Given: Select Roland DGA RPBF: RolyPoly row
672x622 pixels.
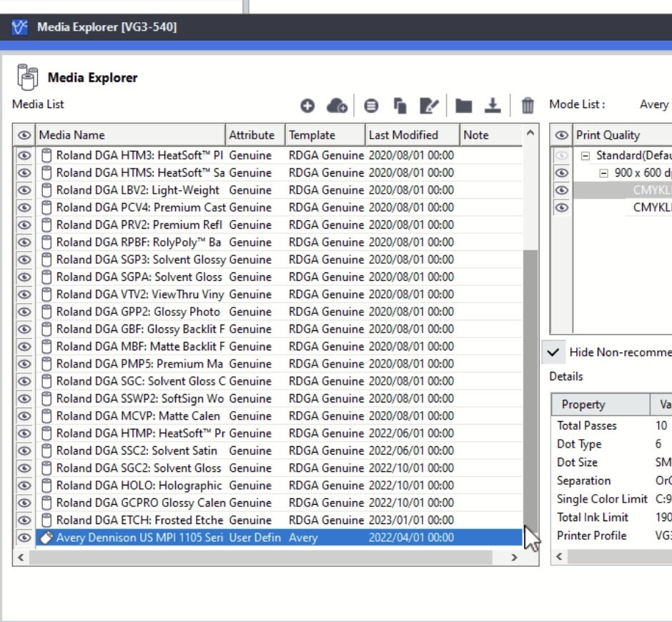Looking at the screenshot, I should click(279, 242).
